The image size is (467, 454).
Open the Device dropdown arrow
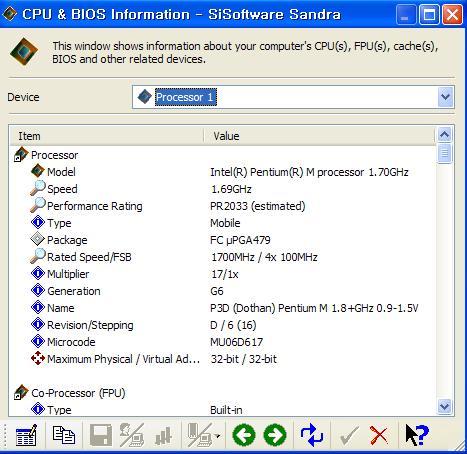(x=445, y=97)
